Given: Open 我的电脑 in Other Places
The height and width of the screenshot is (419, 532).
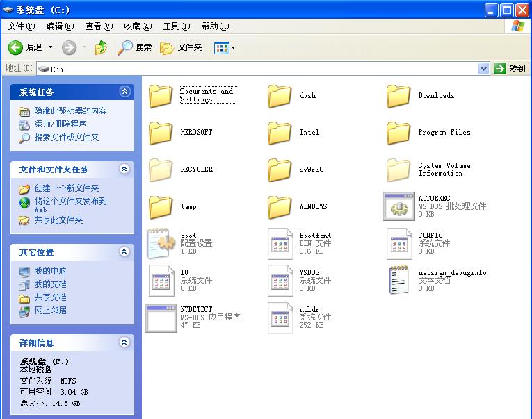Looking at the screenshot, I should [50, 271].
